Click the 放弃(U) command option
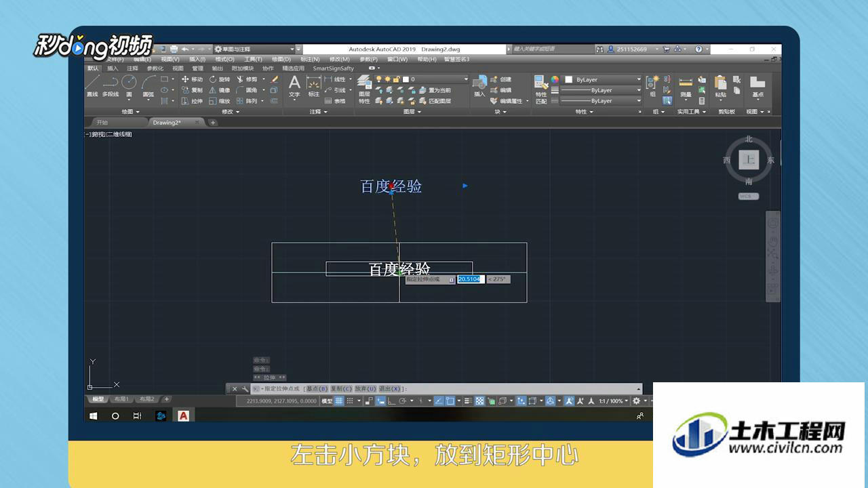 click(366, 389)
